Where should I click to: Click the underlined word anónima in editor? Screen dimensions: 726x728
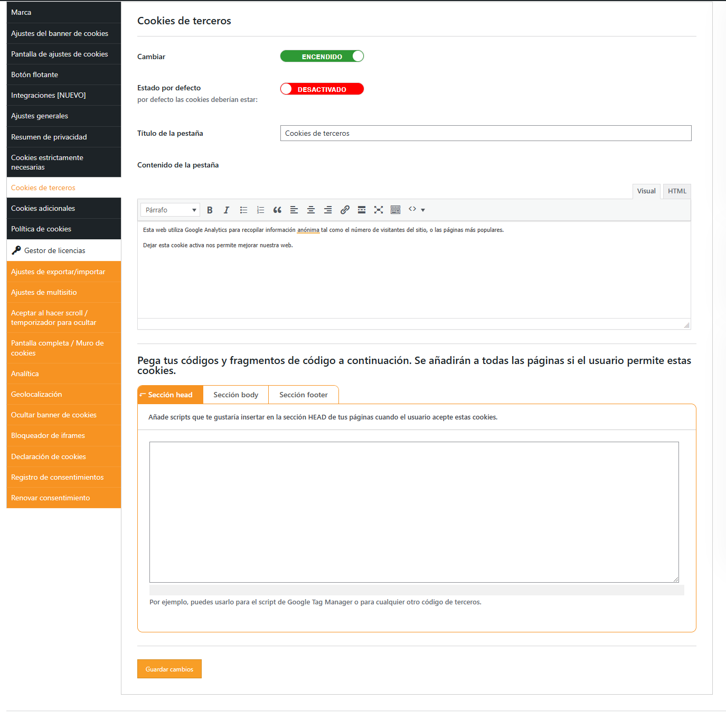click(x=308, y=230)
